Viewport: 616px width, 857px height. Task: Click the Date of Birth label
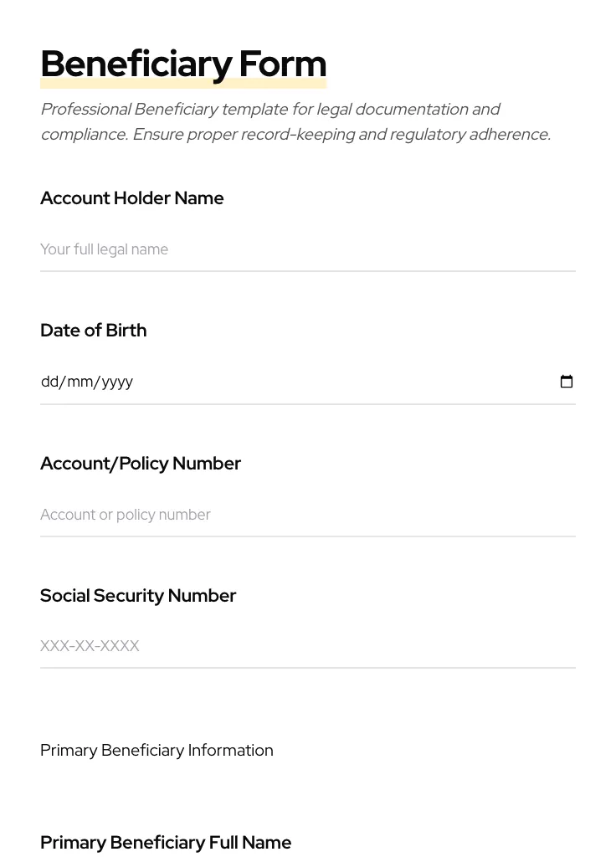93,330
